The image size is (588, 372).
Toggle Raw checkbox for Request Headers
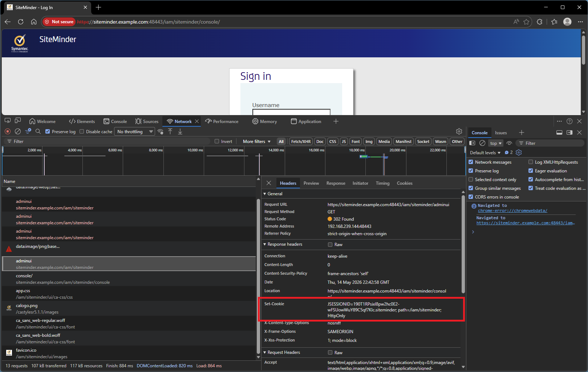(x=330, y=353)
